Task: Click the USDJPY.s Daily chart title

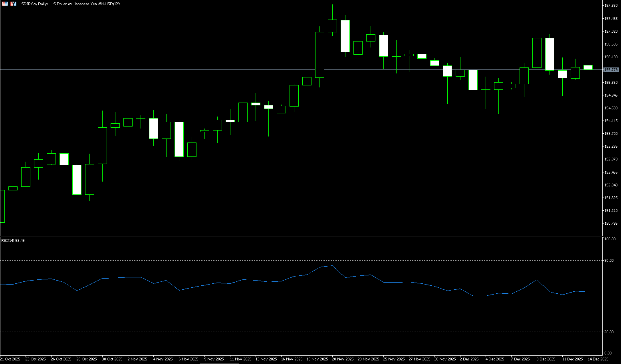Action: pyautogui.click(x=69, y=4)
